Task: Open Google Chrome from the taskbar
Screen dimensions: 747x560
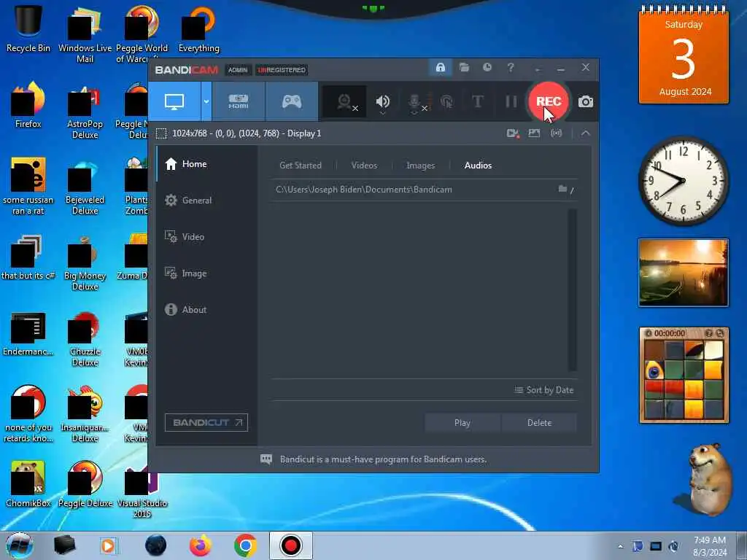Action: [245, 545]
